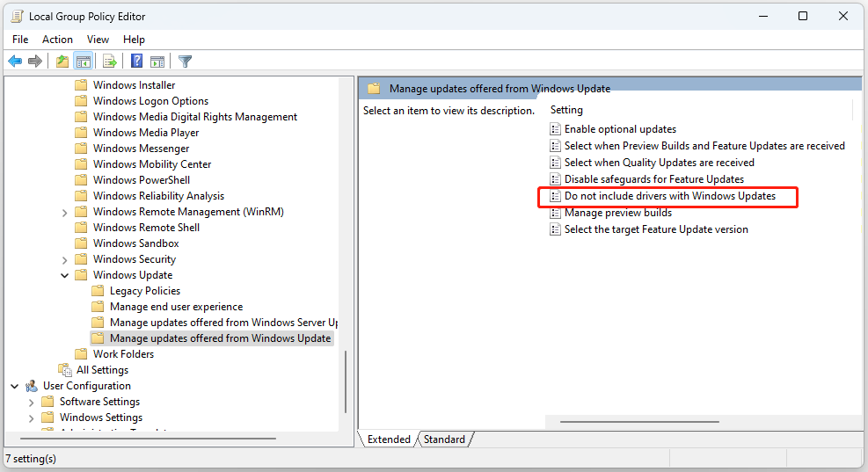868x472 pixels.
Task: Open the Action menu
Action: coord(57,40)
